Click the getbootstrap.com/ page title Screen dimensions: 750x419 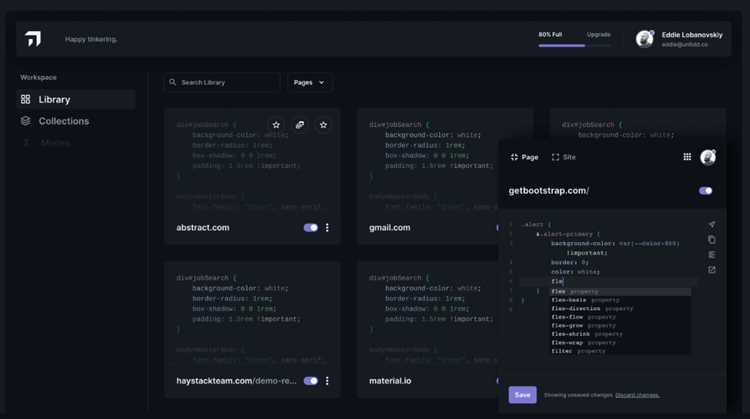coord(549,190)
